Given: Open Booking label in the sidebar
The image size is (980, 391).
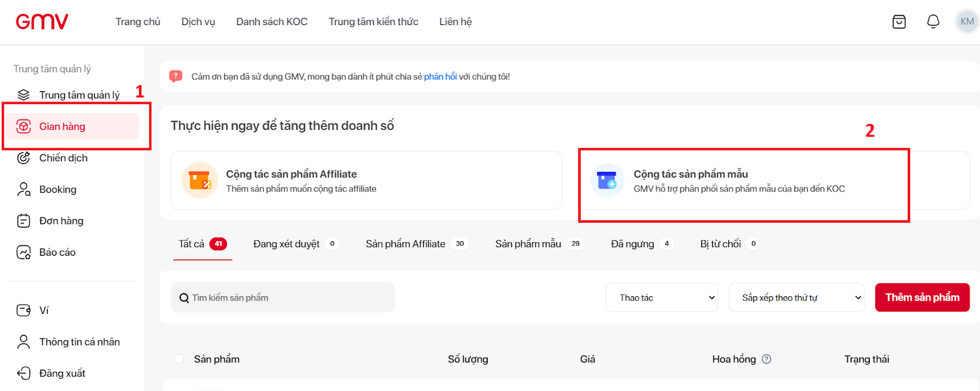Looking at the screenshot, I should [58, 190].
